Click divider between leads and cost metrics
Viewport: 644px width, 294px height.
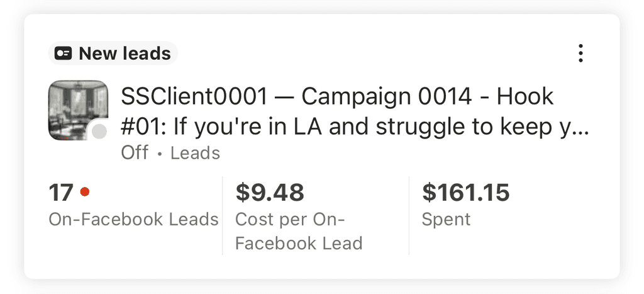click(223, 216)
